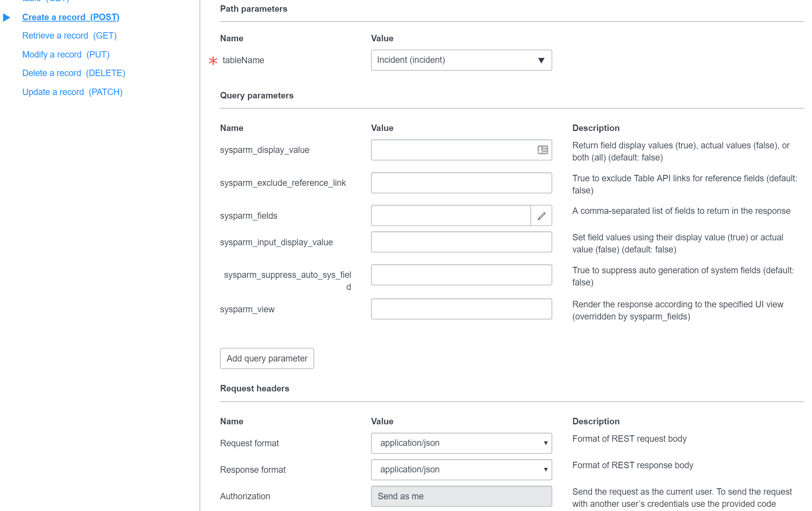This screenshot has height=511, width=812.
Task: Select Retrieve a record (GET)
Action: [69, 36]
